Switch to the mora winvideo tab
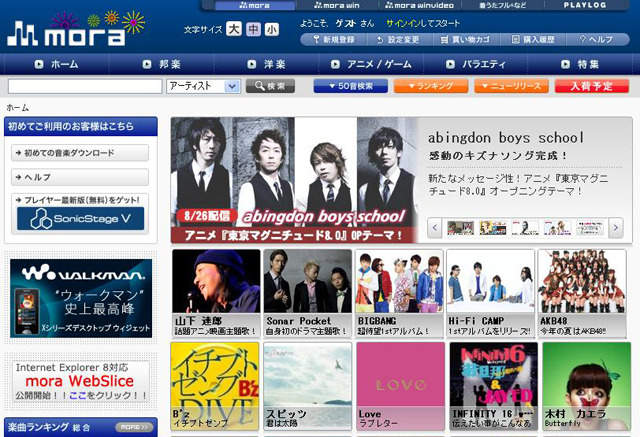The image size is (640, 437). click(x=419, y=5)
